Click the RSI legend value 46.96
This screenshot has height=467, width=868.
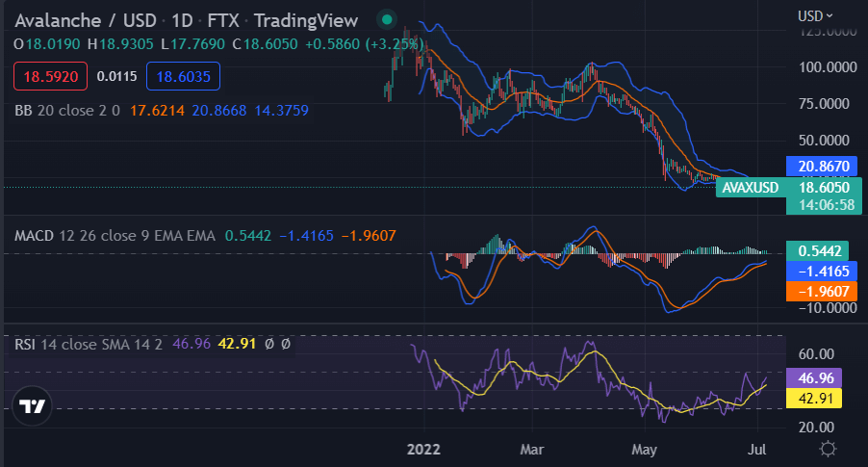point(191,344)
